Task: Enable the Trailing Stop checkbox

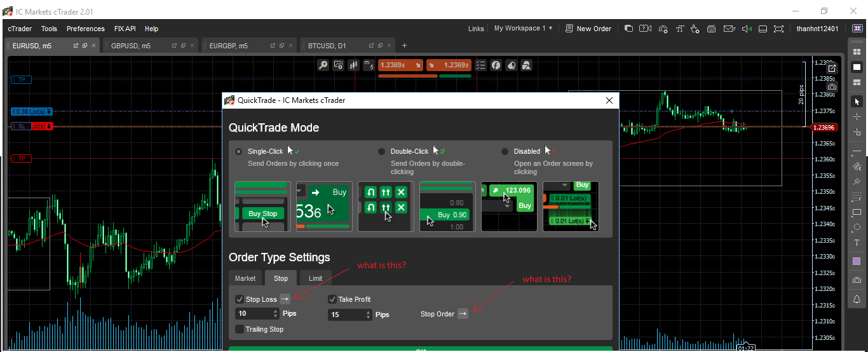Action: pos(240,329)
